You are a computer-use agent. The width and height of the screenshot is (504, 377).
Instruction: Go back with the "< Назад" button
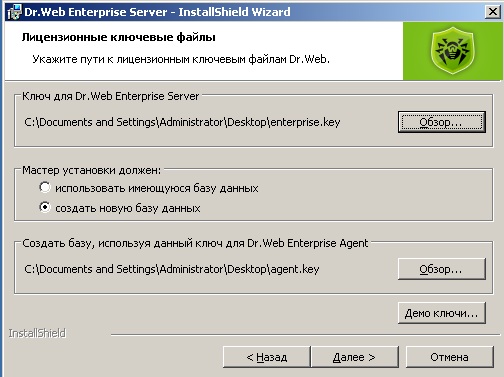(x=267, y=357)
